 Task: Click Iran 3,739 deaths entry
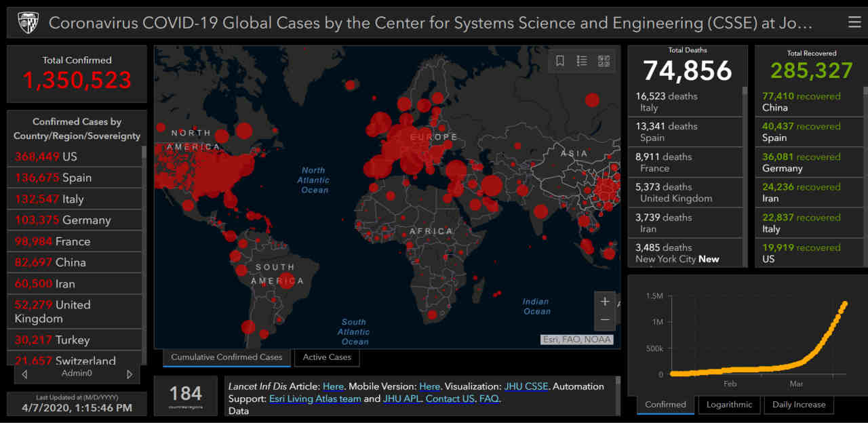pyautogui.click(x=685, y=223)
